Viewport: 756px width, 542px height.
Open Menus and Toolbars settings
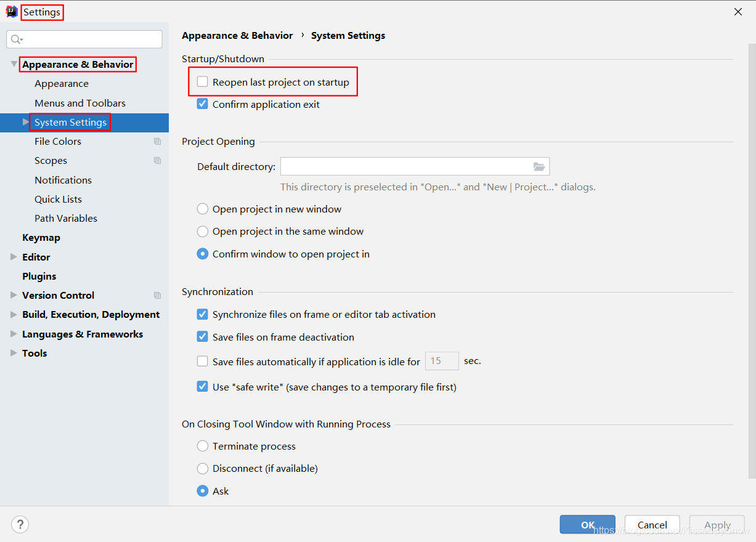coord(80,103)
